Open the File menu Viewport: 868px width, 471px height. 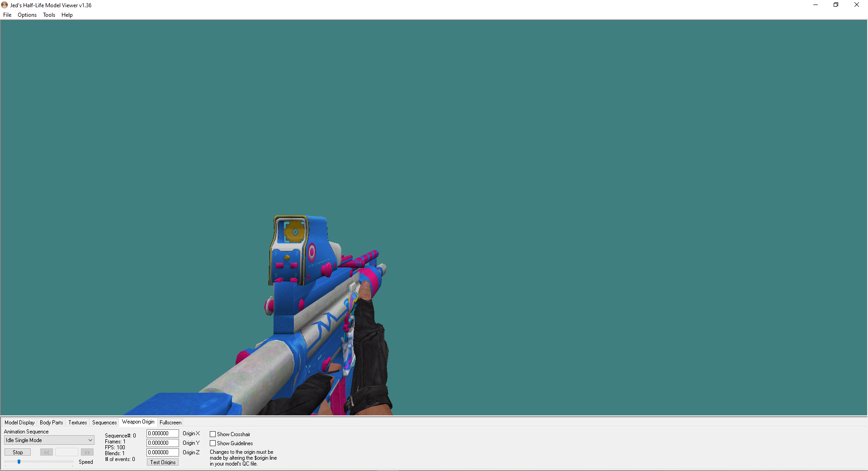pyautogui.click(x=7, y=15)
